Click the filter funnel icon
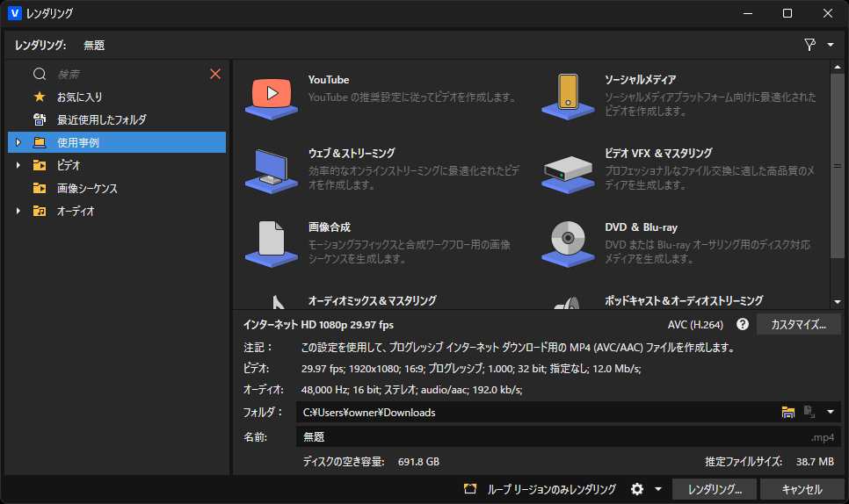849x504 pixels. point(810,45)
